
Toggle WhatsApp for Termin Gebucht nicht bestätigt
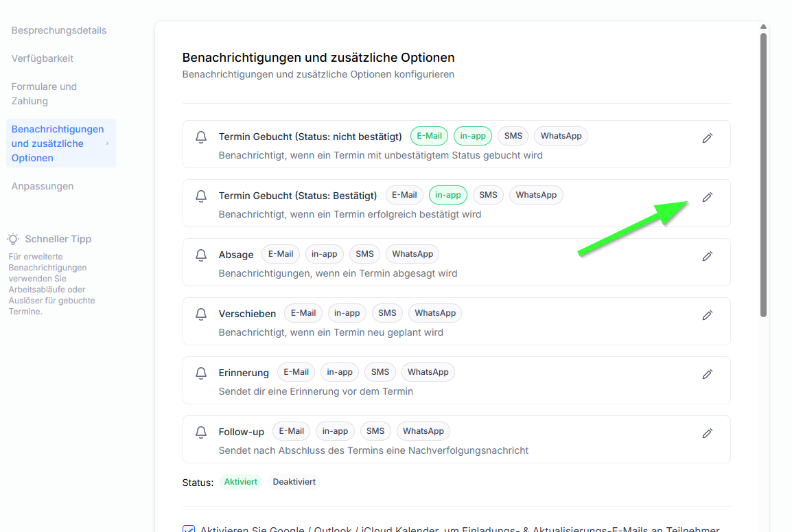click(x=561, y=136)
